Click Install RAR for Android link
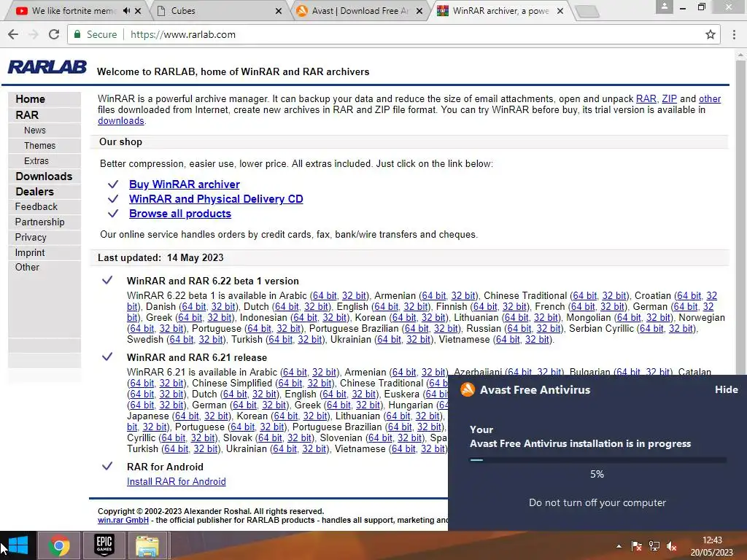Screen dimensions: 747x560 click(177, 481)
